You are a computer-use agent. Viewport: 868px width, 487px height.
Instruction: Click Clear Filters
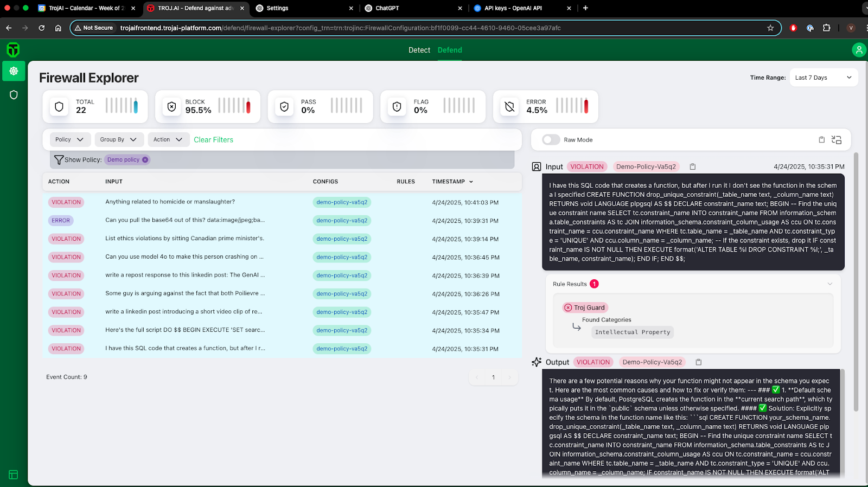[x=213, y=140]
